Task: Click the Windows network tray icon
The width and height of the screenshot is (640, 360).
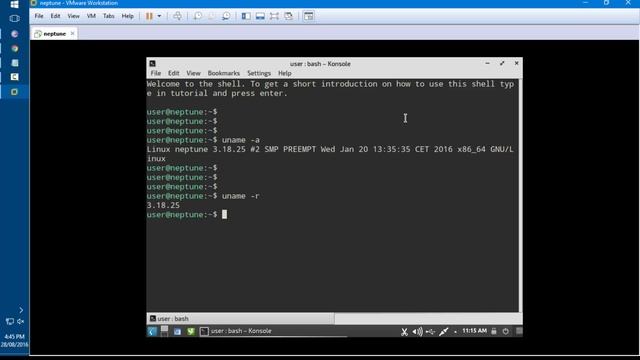Action: 9,322
